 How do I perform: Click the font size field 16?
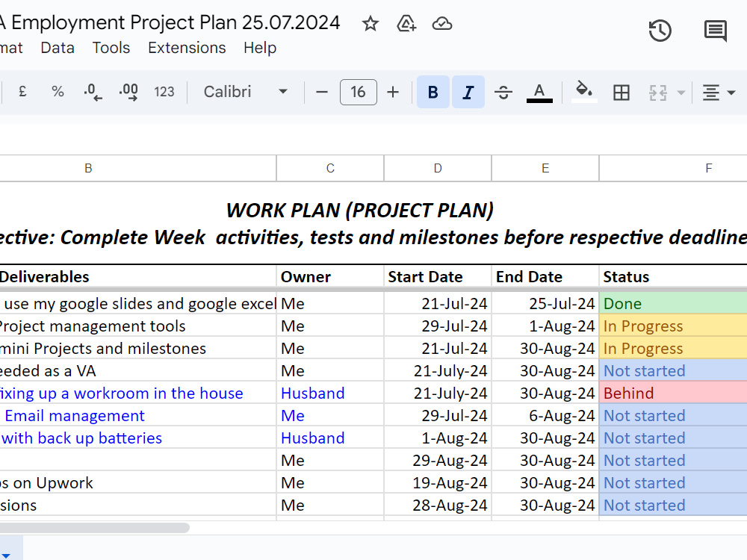[359, 92]
